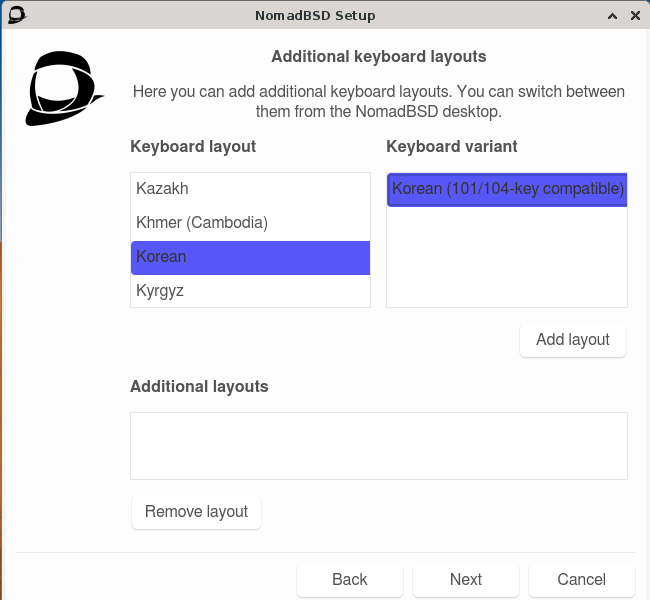Select the Korean keyboard layout
Image resolution: width=650 pixels, height=600 pixels.
point(250,257)
